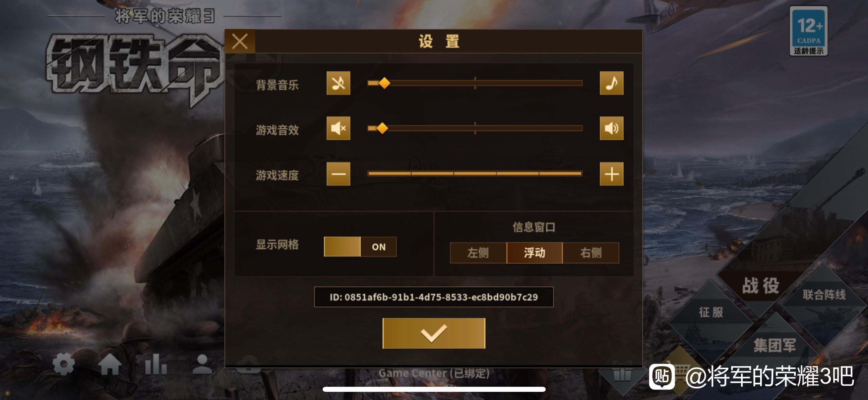Select 右侧 info window position
The height and width of the screenshot is (400, 868).
[591, 253]
